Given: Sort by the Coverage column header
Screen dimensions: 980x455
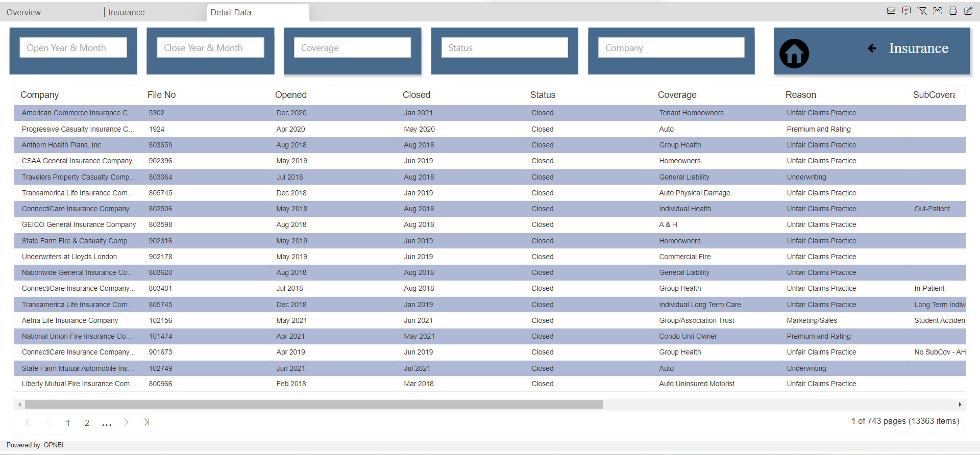Looking at the screenshot, I should point(677,95).
